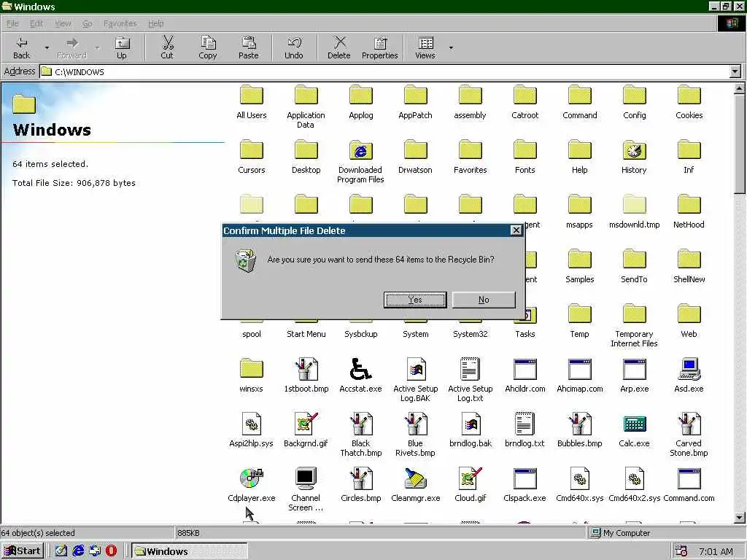747x560 pixels.
Task: Select the msdownld.tmp hidden folder
Action: [x=634, y=211]
